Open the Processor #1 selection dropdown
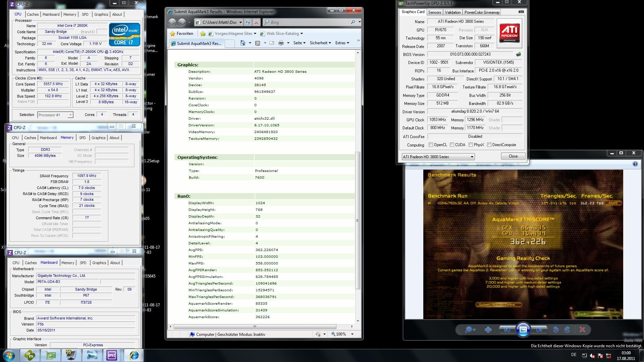 coord(55,115)
